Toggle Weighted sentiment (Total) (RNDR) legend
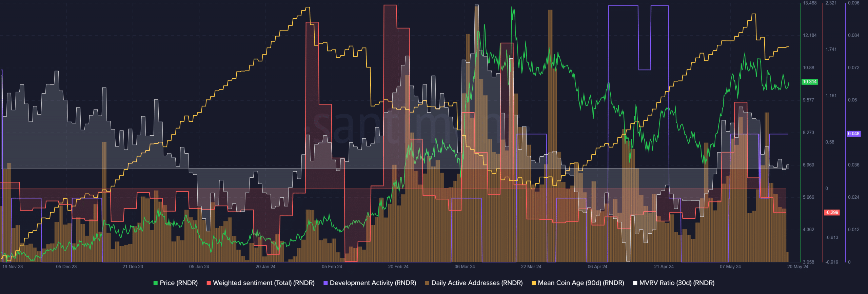Screen dimensions: 868x294 point(261,283)
